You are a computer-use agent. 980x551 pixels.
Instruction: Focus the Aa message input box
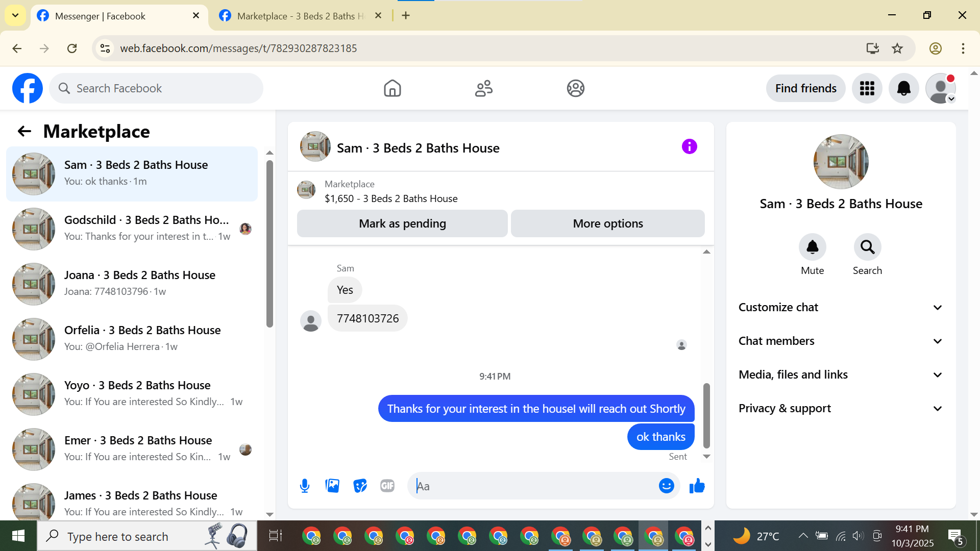[533, 486]
